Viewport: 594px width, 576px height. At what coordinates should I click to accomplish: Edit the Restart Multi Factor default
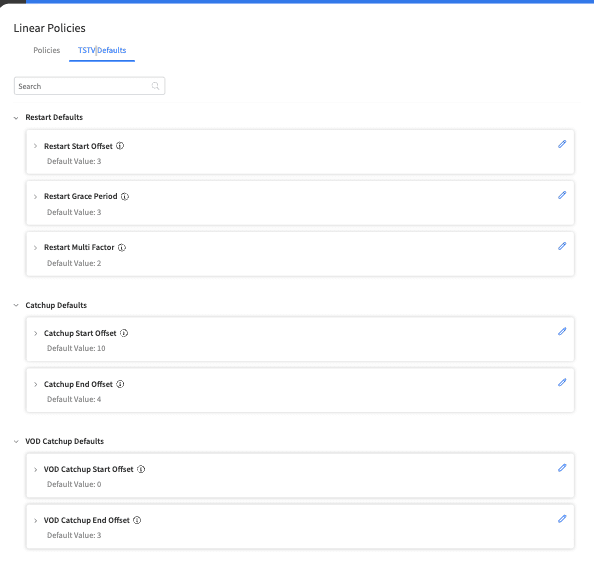[562, 246]
